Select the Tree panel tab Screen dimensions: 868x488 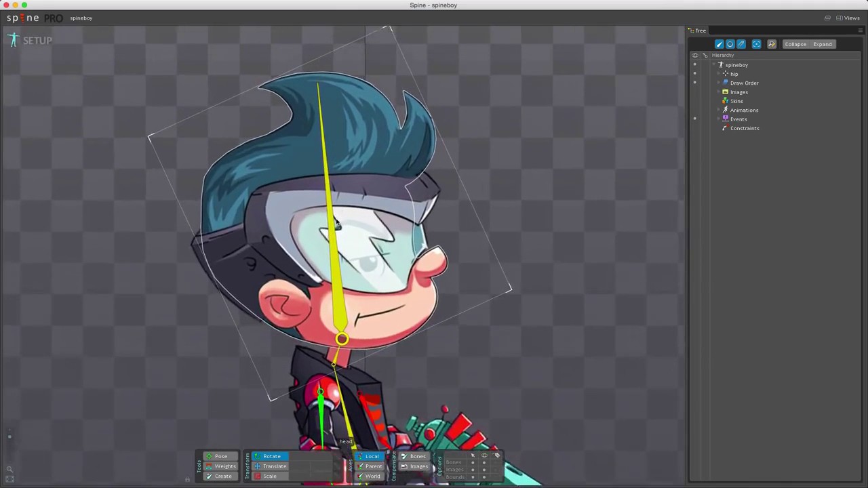698,30
